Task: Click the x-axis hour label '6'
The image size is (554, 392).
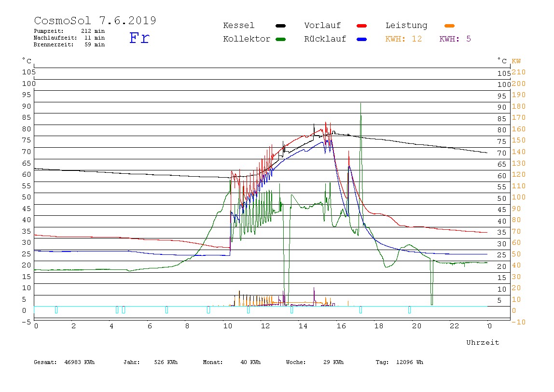Action: tap(150, 326)
